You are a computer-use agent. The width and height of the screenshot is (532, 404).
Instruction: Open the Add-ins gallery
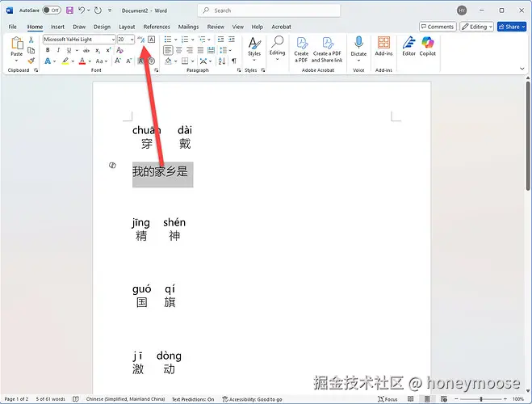click(x=383, y=47)
